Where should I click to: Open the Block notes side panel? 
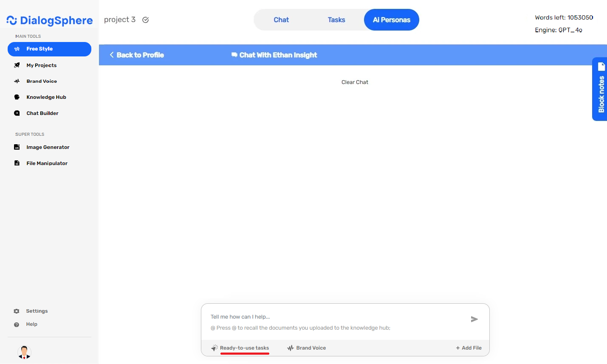(x=600, y=89)
